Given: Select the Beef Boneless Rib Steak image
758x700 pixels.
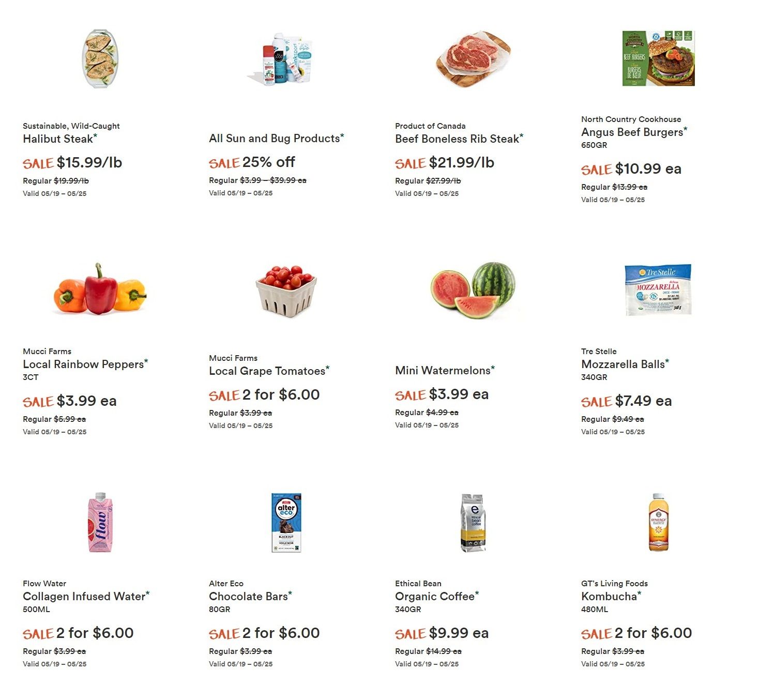Looking at the screenshot, I should click(x=473, y=58).
